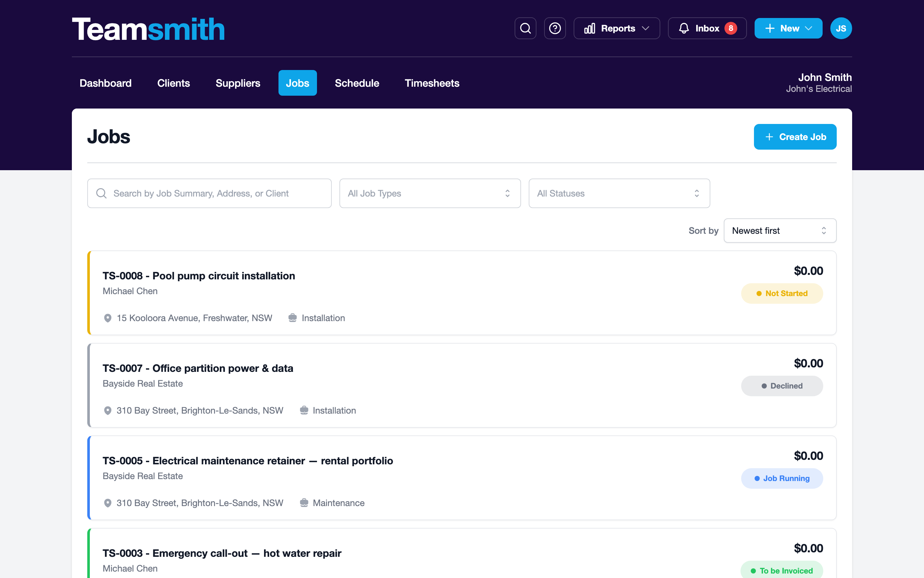The width and height of the screenshot is (924, 578).
Task: Open the Inbox button
Action: [x=707, y=28]
